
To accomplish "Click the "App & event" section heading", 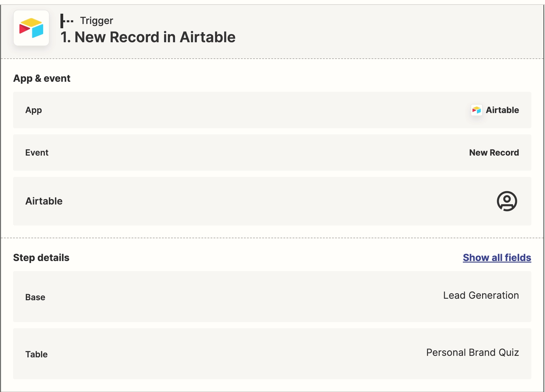I will [42, 78].
